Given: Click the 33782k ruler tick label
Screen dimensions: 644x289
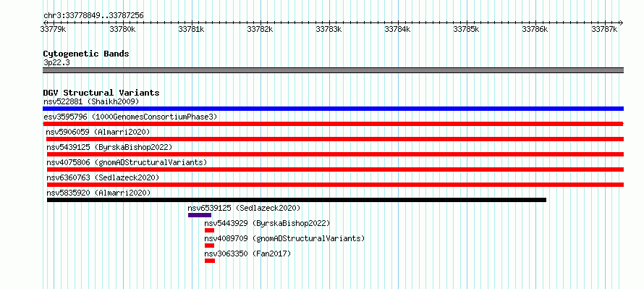Looking at the screenshot, I should pyautogui.click(x=260, y=29).
